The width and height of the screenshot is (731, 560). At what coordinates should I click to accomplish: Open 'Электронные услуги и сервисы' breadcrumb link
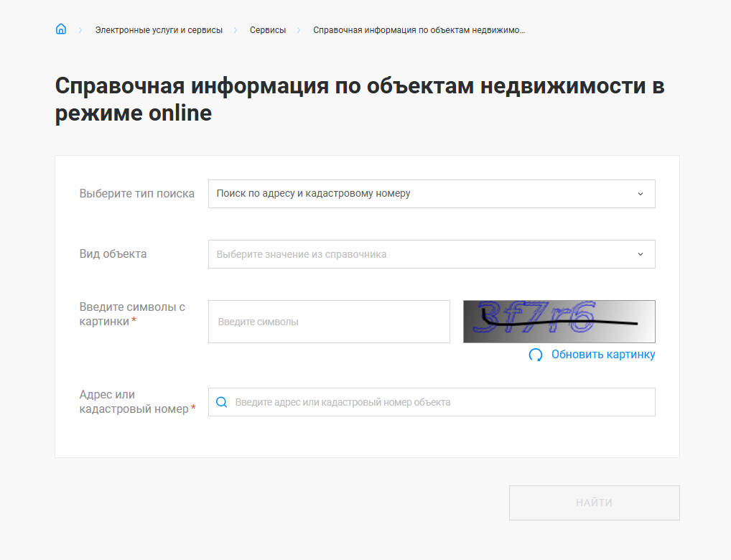[159, 30]
